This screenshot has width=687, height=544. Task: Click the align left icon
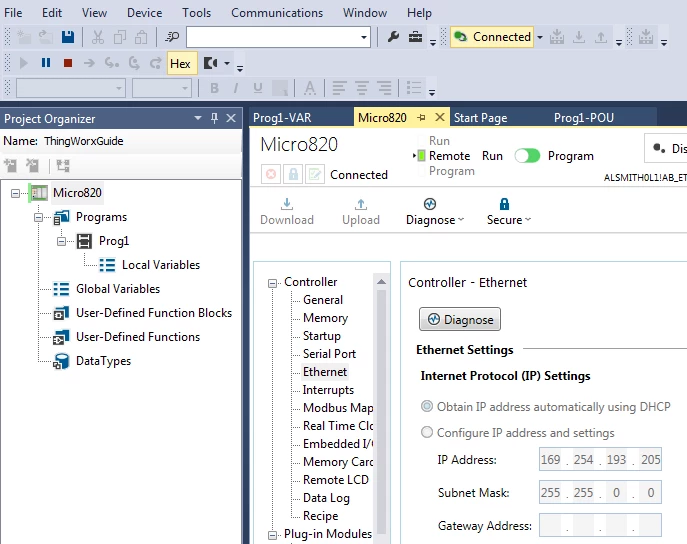tap(339, 88)
